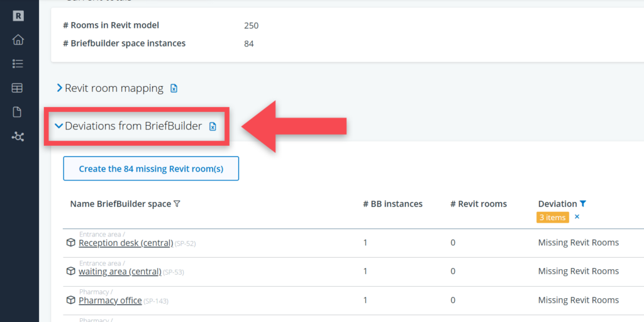Open the list view sidebar icon
This screenshot has width=644, height=322.
[18, 64]
